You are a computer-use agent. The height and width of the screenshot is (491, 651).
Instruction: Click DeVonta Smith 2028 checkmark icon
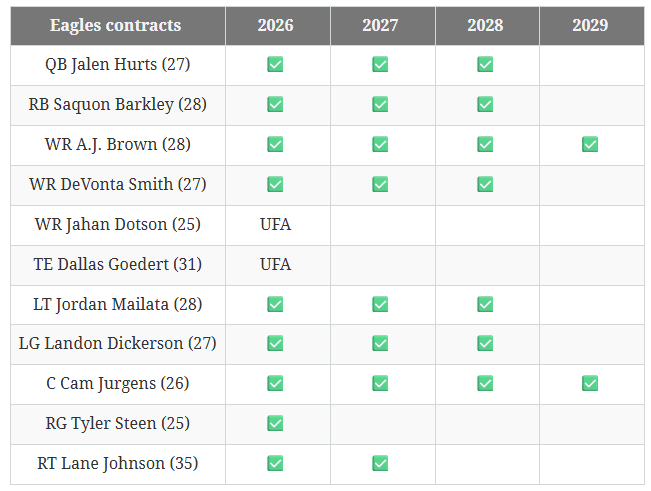point(485,184)
